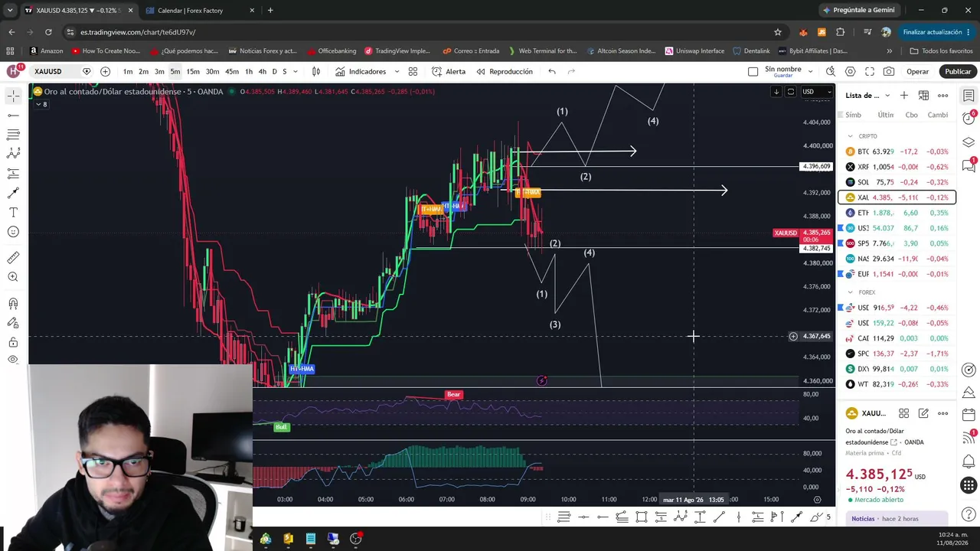The height and width of the screenshot is (551, 980).
Task: Activate the zoom in tool
Action: point(13,277)
